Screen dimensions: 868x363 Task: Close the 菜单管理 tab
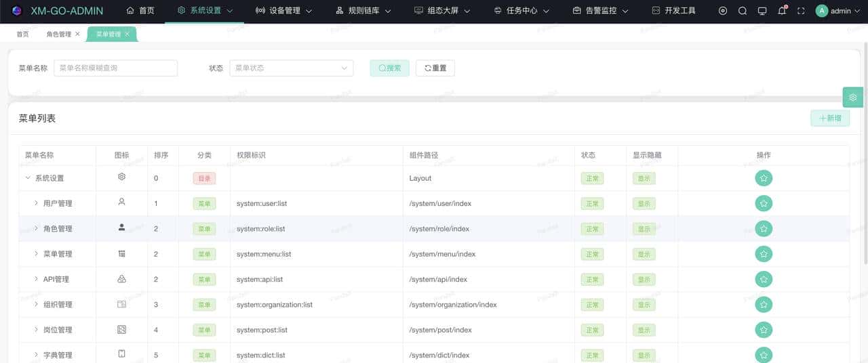tap(127, 34)
